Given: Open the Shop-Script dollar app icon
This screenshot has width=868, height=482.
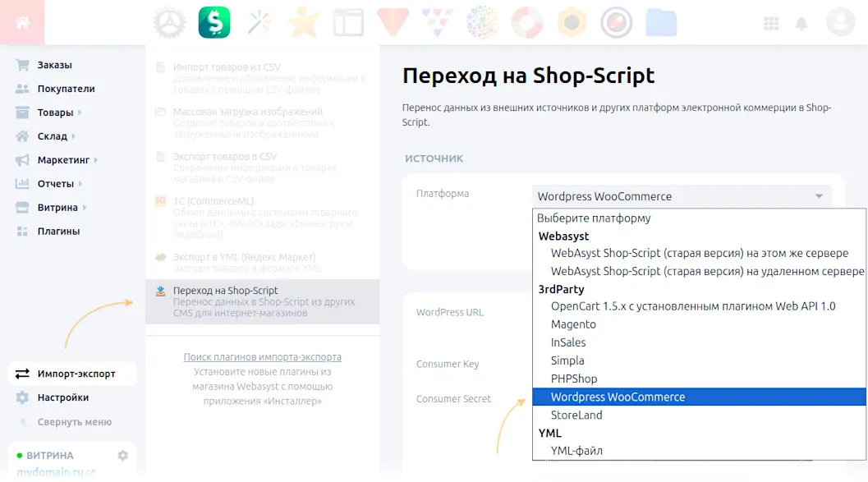Looking at the screenshot, I should click(214, 22).
